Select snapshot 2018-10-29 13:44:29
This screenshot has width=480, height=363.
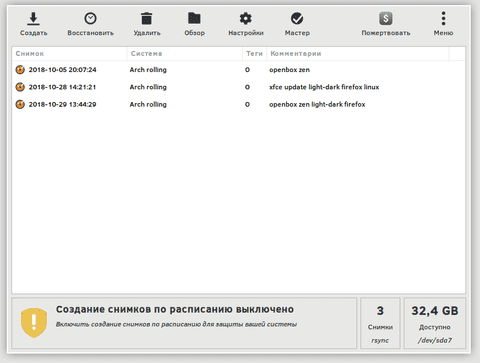pos(238,104)
